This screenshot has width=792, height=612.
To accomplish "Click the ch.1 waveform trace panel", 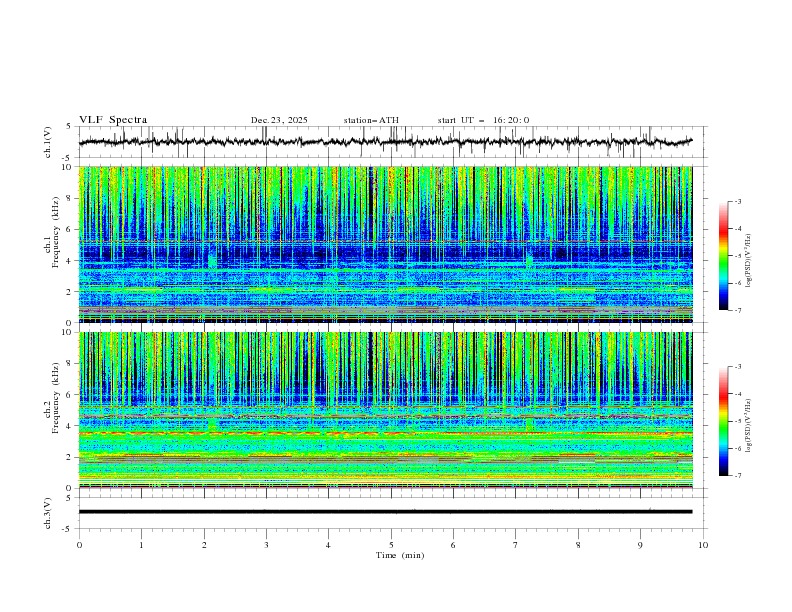I will (x=393, y=142).
